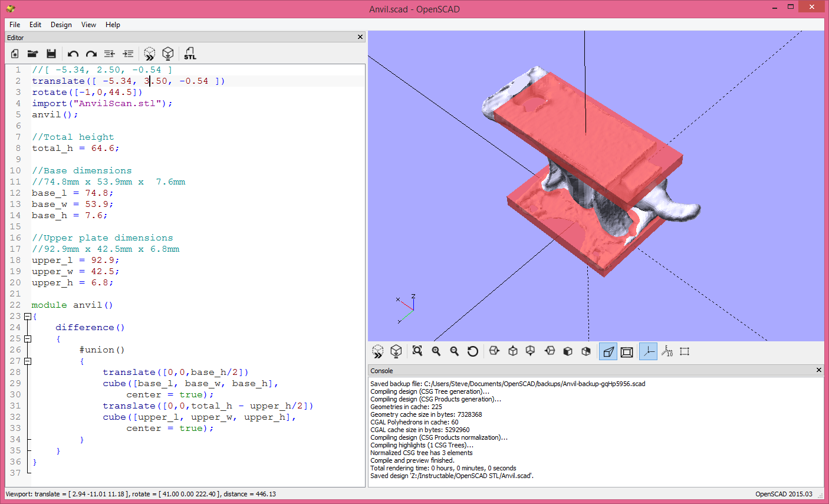Toggle axes display in the viewport
The width and height of the screenshot is (829, 504).
(x=648, y=351)
